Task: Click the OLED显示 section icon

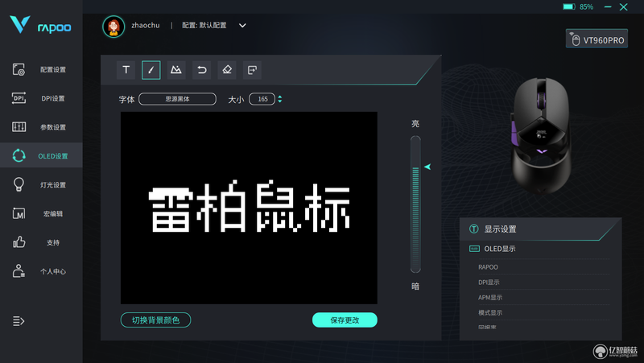Action: 474,249
